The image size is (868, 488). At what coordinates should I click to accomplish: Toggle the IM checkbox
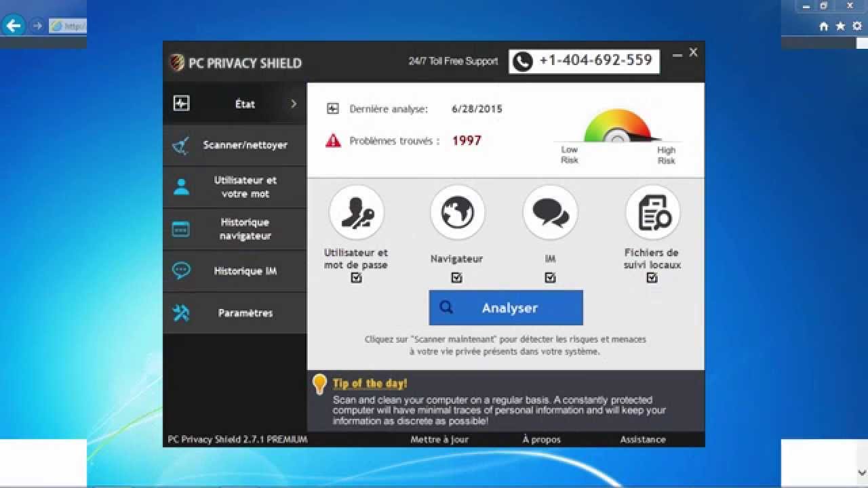pos(550,278)
